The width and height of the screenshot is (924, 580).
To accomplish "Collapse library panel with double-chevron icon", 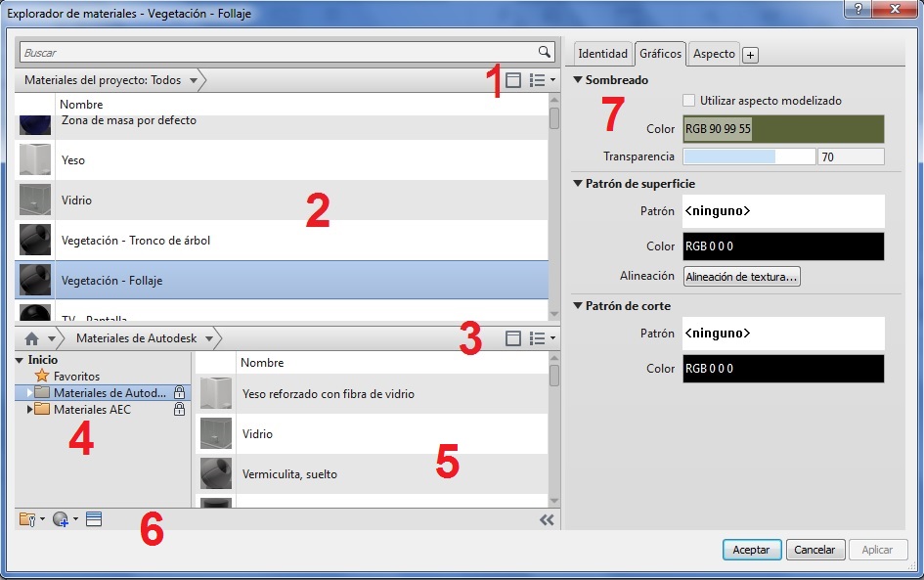I will (547, 520).
